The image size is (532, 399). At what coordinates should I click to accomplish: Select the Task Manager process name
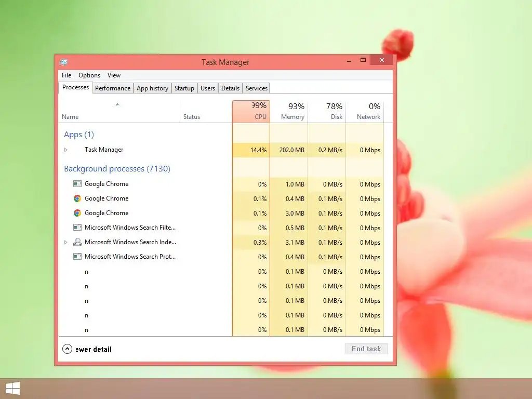[104, 150]
